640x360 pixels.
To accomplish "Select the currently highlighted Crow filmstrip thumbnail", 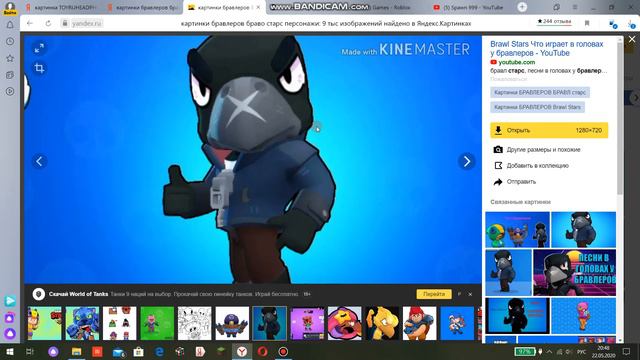I will pyautogui.click(x=269, y=323).
